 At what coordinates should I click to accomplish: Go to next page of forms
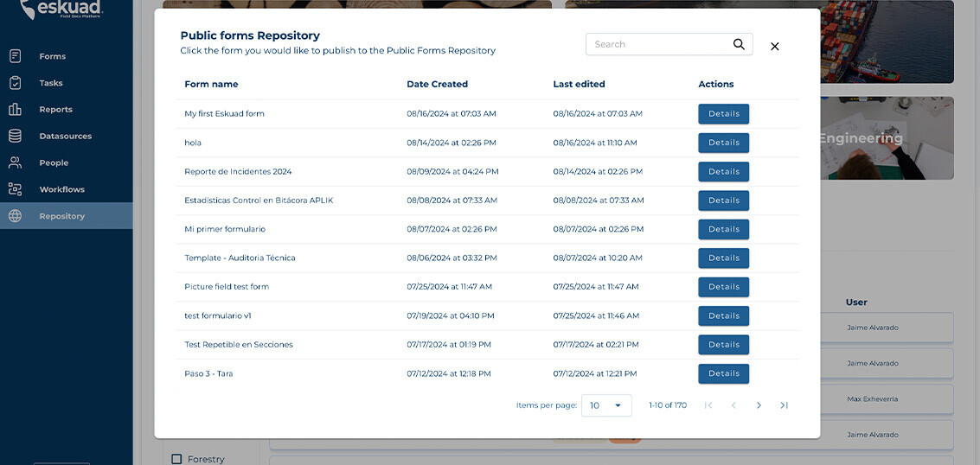pos(759,405)
